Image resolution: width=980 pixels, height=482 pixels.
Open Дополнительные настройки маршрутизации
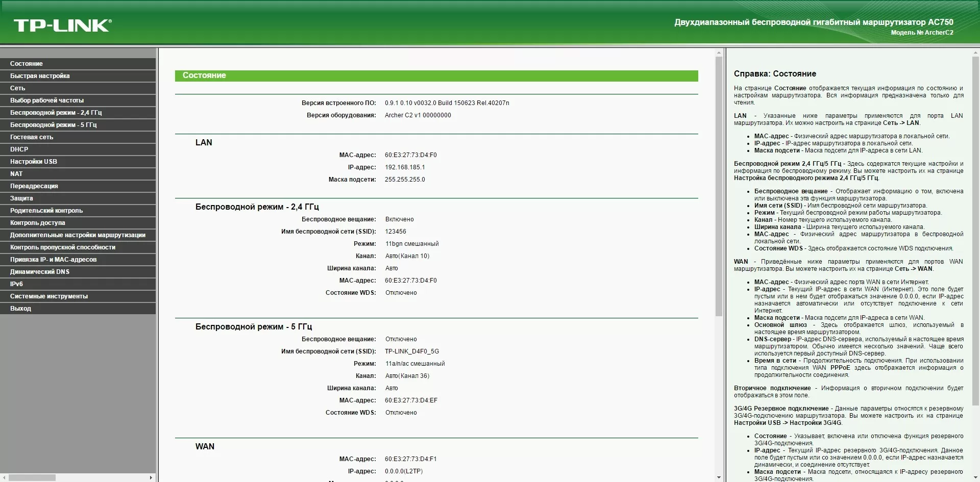tap(78, 235)
